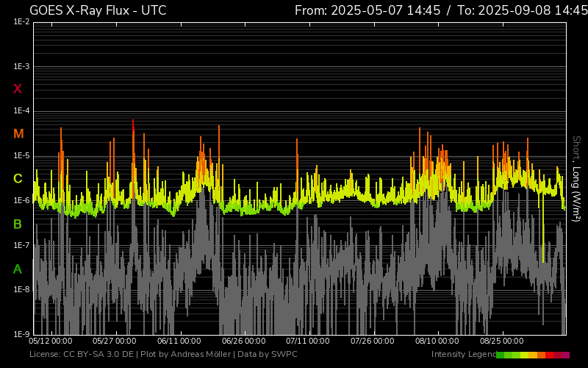The width and height of the screenshot is (588, 368).
Task: Click the purple end of intensity legend
Action: coord(565,355)
